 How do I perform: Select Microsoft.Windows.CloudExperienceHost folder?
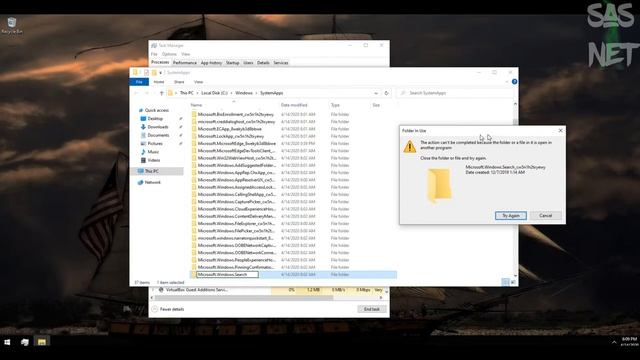[237, 209]
